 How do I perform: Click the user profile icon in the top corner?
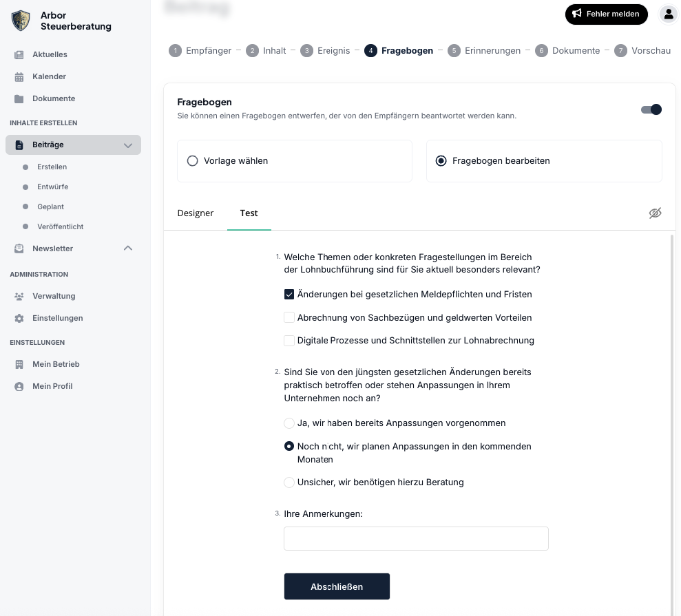[x=669, y=14]
